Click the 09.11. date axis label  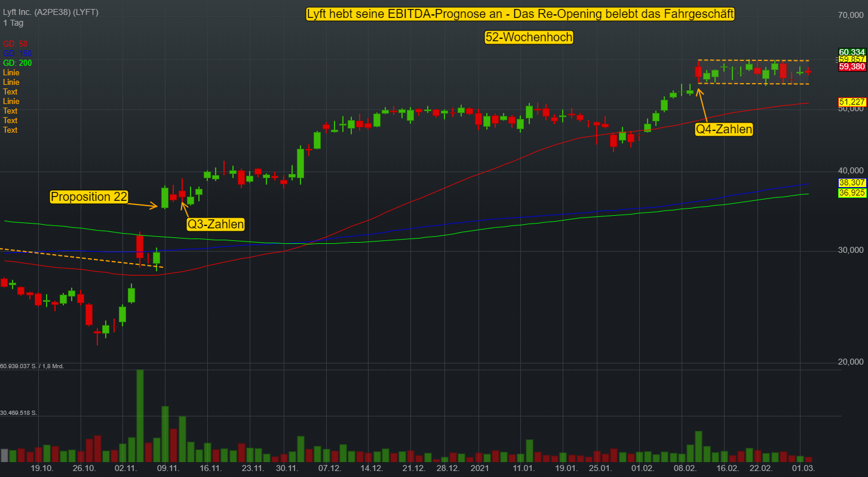pos(168,468)
